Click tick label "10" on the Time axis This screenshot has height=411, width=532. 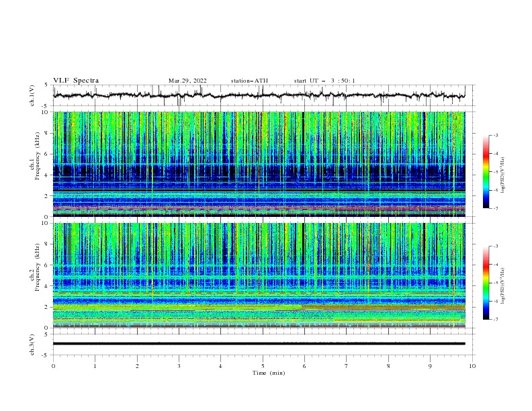(x=472, y=366)
